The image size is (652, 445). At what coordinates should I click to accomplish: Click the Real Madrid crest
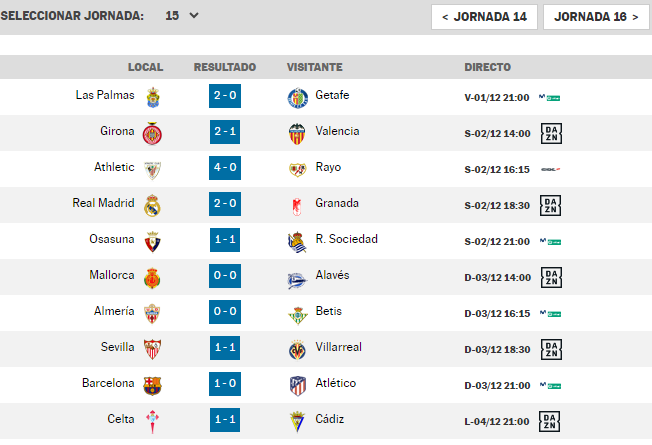(x=152, y=205)
